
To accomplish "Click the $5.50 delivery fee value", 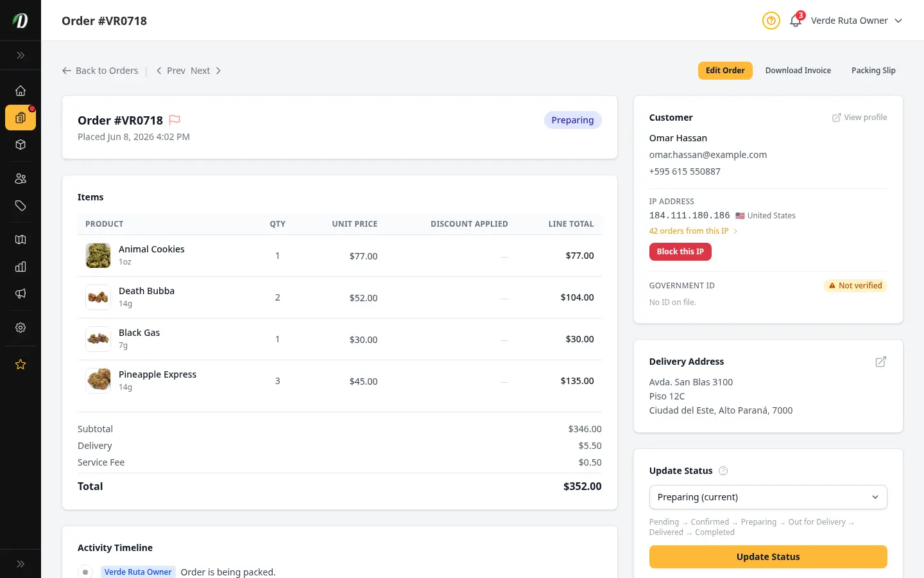I will click(590, 446).
